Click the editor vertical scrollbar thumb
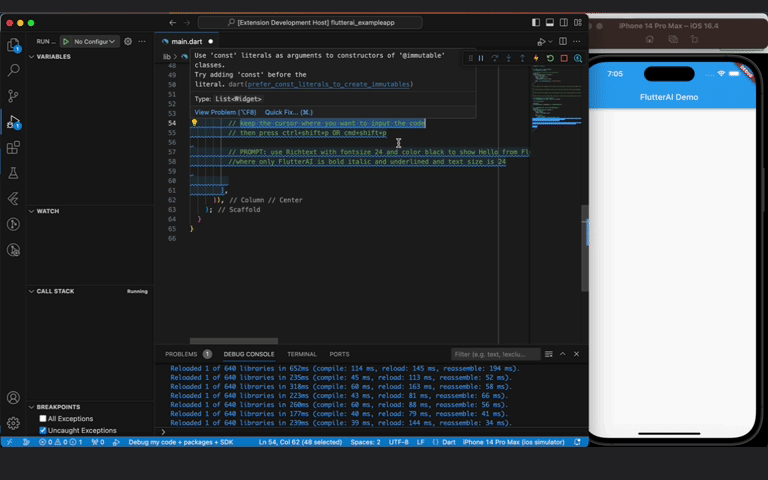 [585, 249]
